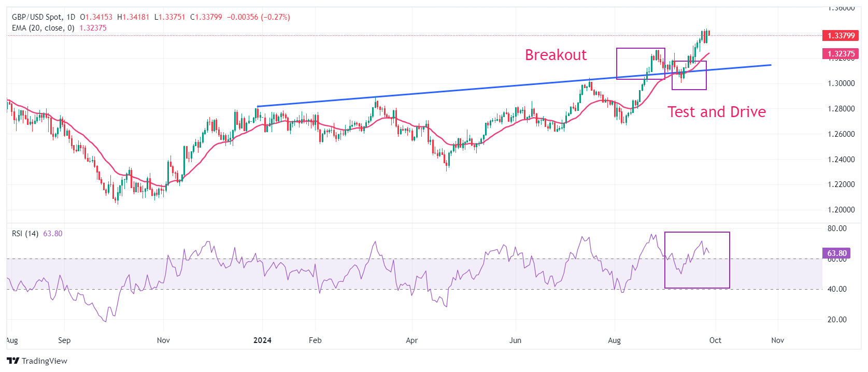Click the Oct label on the time axis
The image size is (868, 372).
coord(715,340)
